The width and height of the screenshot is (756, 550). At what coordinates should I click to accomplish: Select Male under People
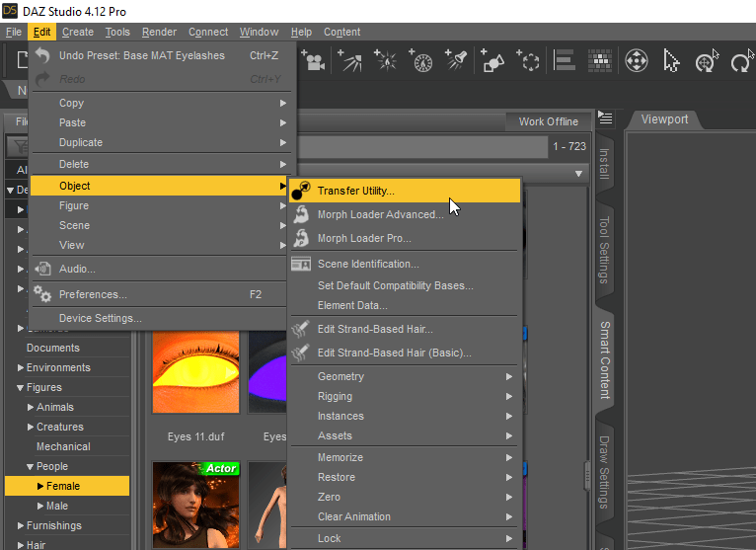point(57,506)
